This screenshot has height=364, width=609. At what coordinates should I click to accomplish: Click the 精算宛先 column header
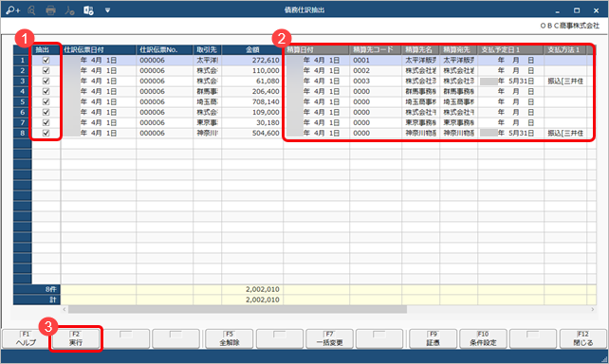pos(458,49)
